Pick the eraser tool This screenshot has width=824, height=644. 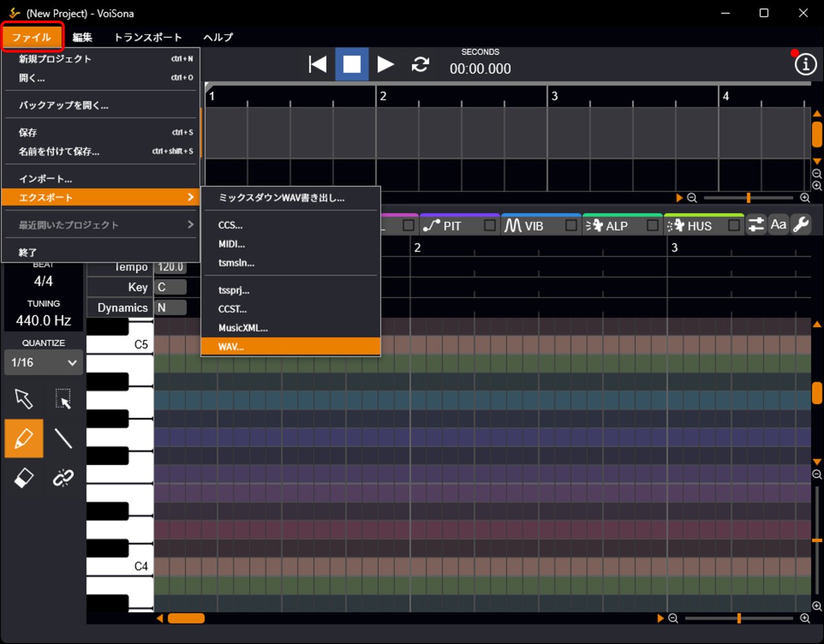(24, 478)
